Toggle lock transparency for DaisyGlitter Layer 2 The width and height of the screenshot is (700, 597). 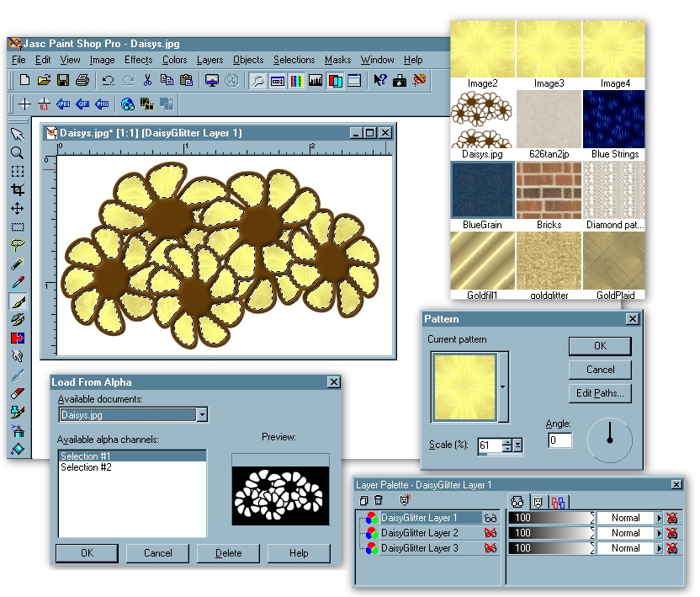[672, 533]
